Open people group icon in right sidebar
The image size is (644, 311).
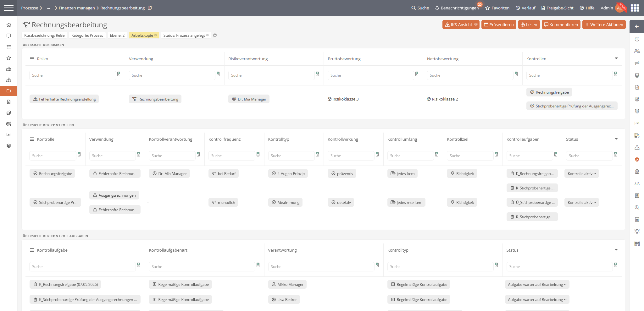tap(637, 51)
